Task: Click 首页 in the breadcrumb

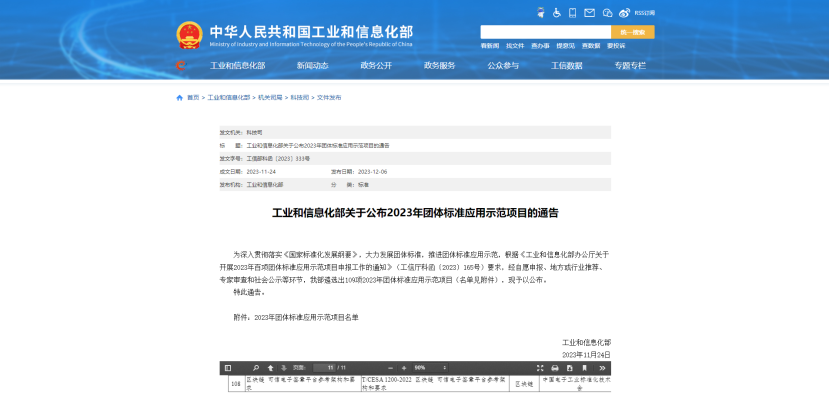Action: tap(193, 98)
